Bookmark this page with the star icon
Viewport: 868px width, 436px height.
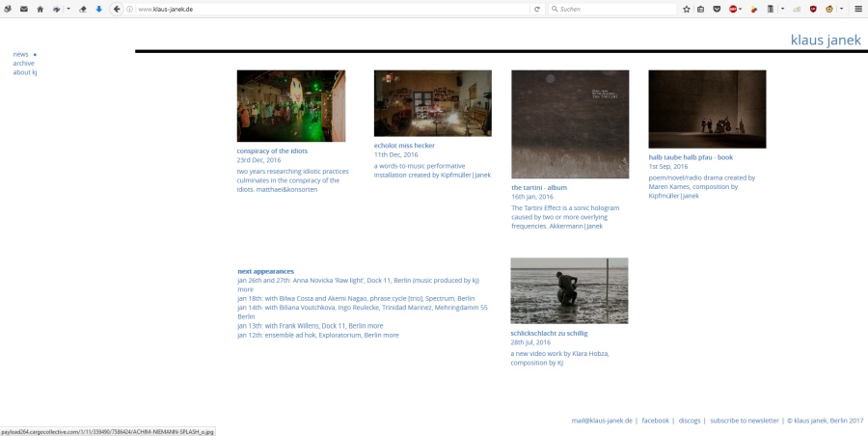pos(687,9)
